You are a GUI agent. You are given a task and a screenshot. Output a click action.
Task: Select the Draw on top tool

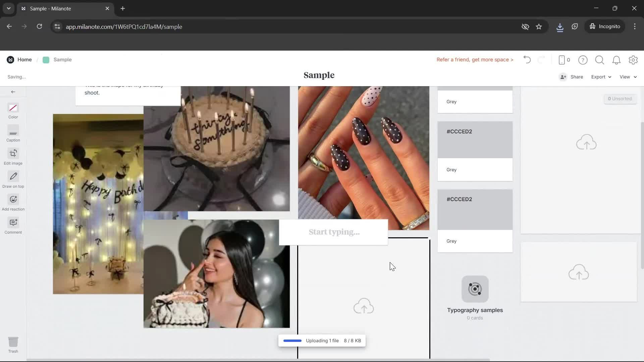(x=13, y=180)
